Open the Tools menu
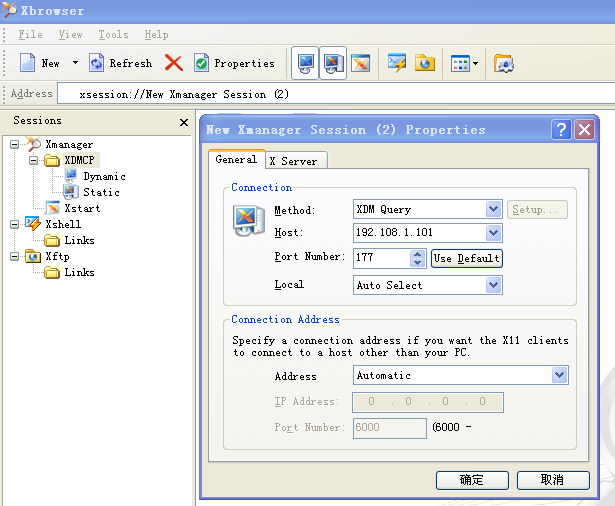Screen dimensions: 615x506 [113, 35]
